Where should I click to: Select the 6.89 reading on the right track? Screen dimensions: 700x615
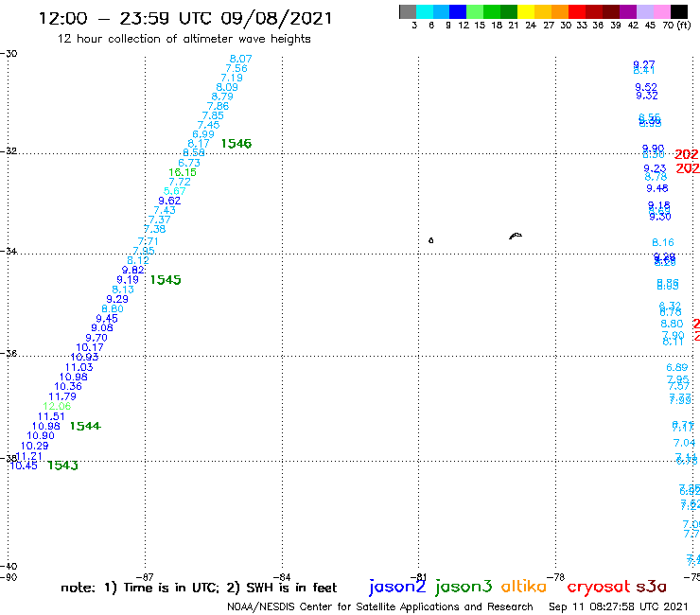pos(676,367)
